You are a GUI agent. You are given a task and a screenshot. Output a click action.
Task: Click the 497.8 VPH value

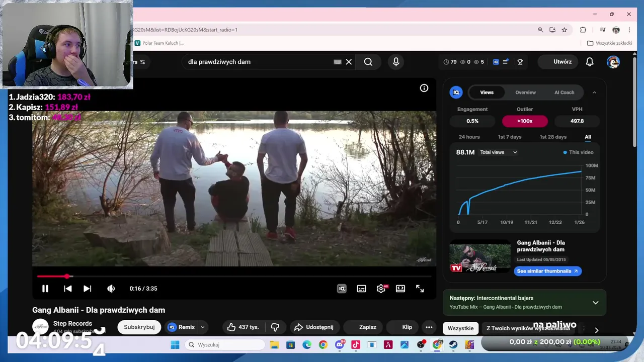click(x=577, y=121)
